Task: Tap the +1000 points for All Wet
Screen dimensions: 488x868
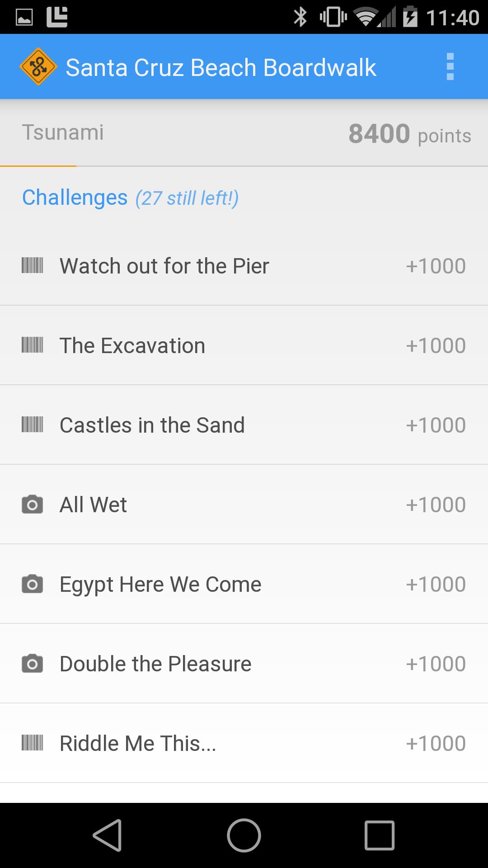Action: (x=436, y=505)
